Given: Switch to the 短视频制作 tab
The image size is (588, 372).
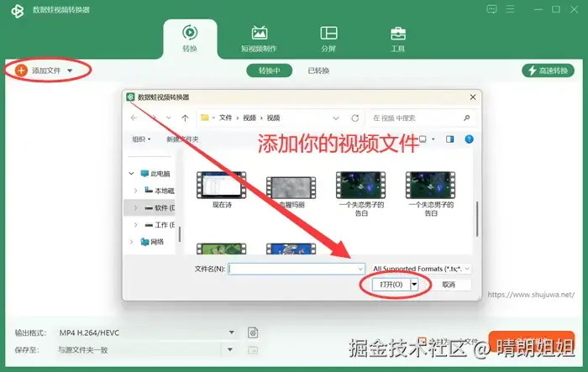Looking at the screenshot, I should [x=259, y=39].
